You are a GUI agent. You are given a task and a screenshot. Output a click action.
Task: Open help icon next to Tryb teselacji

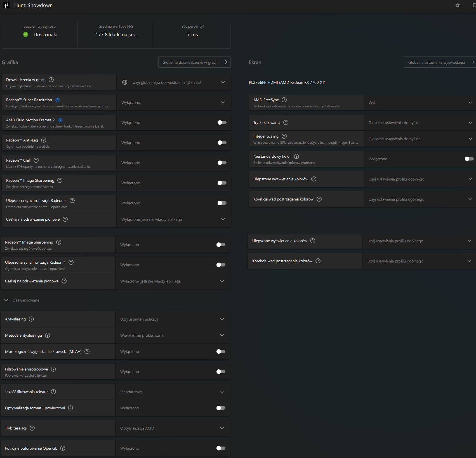32,428
